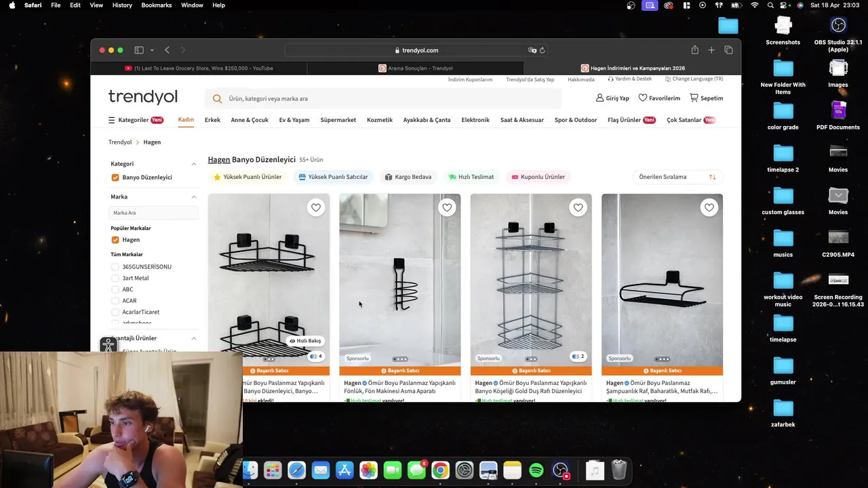
Task: Open App Store from the dock
Action: [x=344, y=470]
